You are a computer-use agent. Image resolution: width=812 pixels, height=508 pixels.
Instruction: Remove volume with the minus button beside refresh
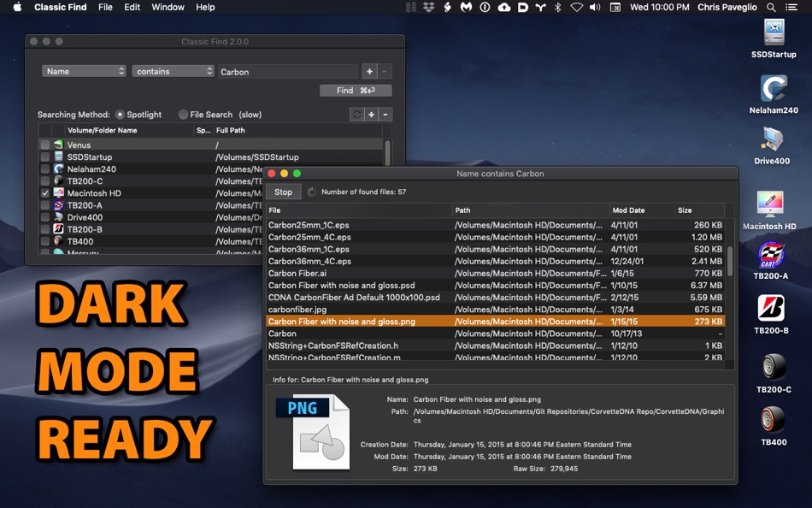pos(385,115)
